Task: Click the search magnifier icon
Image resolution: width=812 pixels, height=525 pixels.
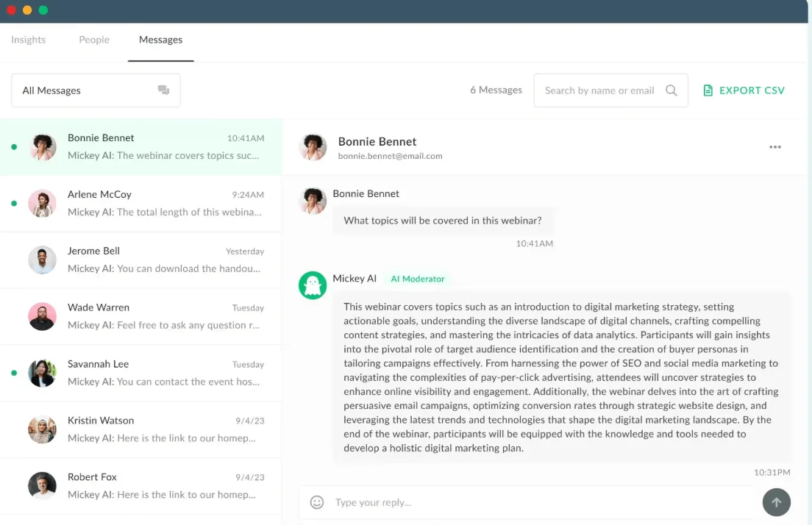Action: (671, 90)
